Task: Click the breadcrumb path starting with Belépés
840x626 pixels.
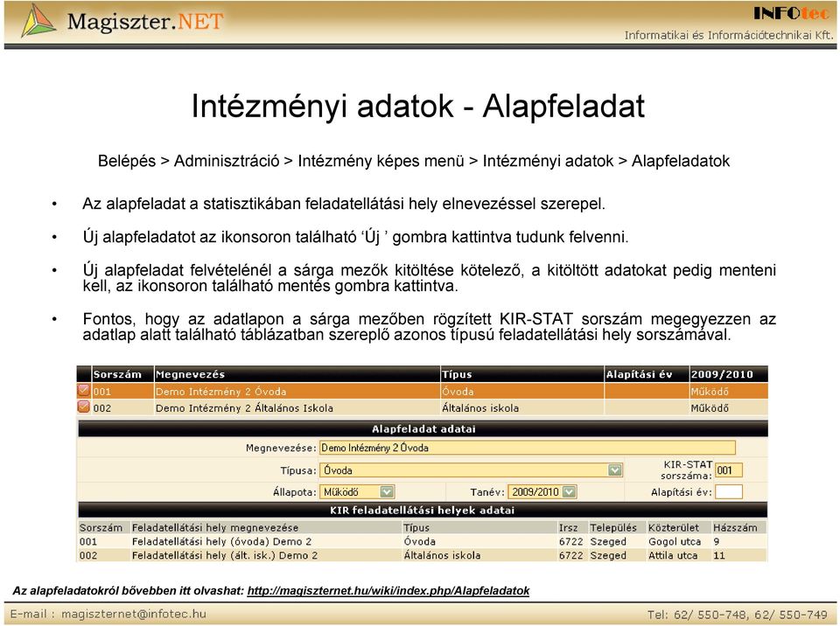Action: click(414, 161)
